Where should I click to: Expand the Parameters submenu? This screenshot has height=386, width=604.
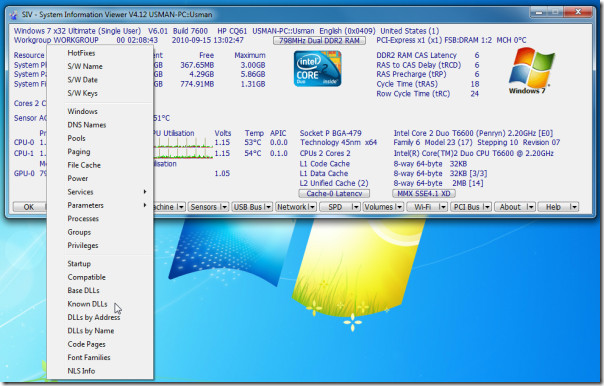[100, 205]
